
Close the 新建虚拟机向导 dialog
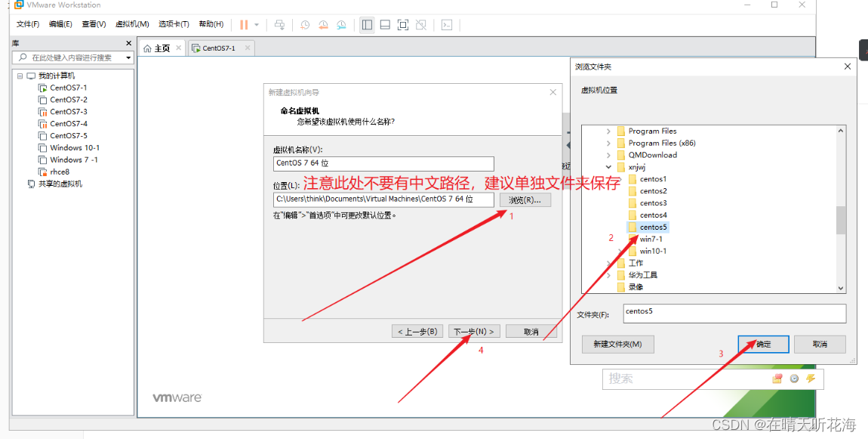[x=553, y=93]
